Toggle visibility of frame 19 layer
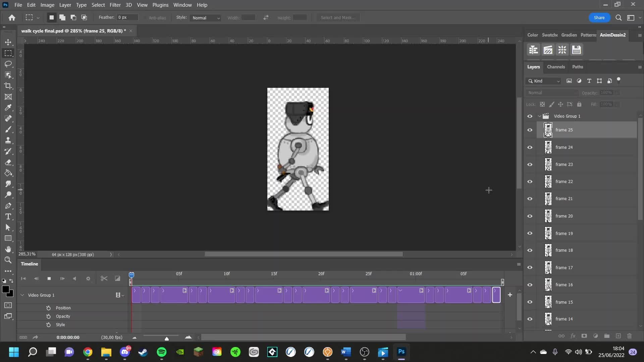 [x=530, y=233]
